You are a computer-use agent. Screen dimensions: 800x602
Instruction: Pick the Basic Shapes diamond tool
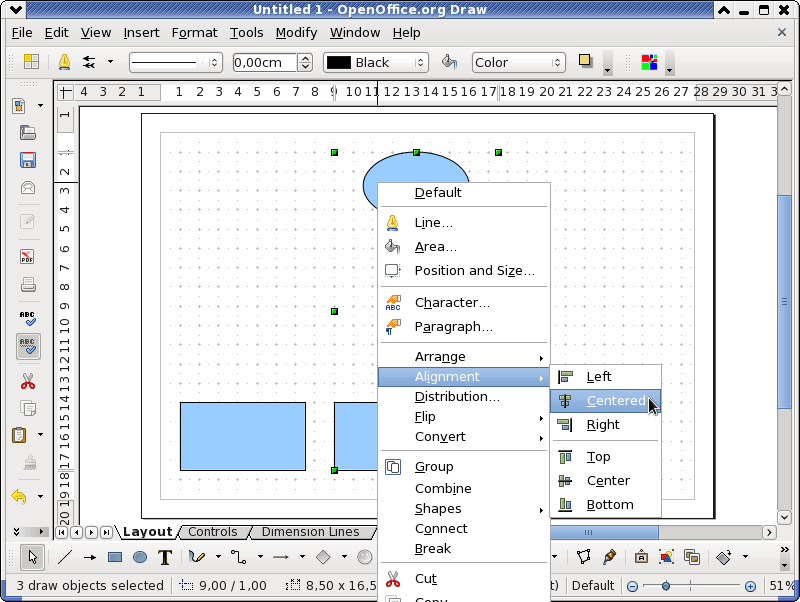coord(323,557)
